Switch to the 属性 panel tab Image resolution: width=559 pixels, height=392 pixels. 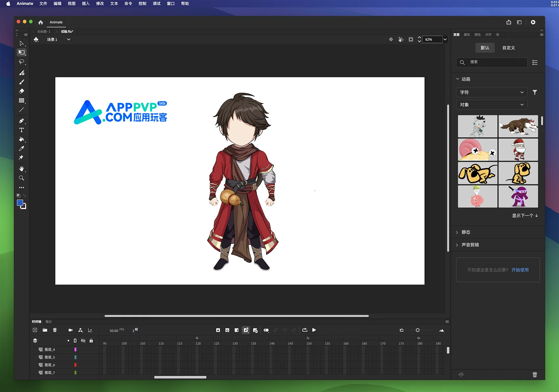[x=467, y=35]
